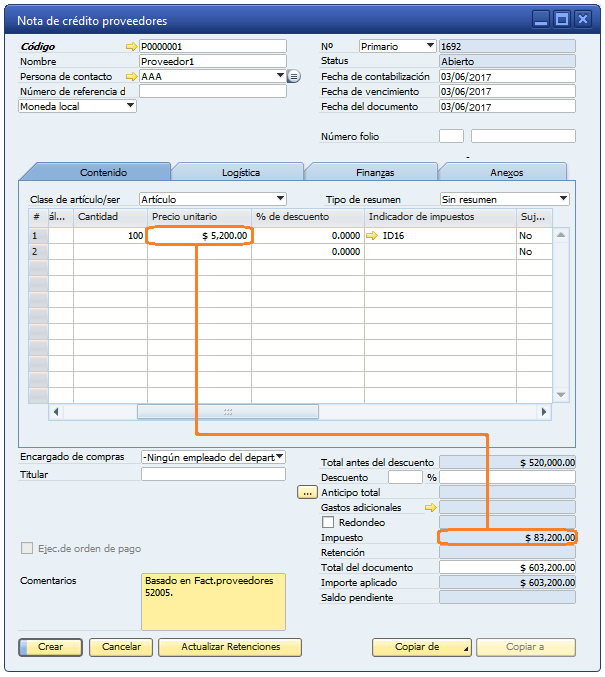The height and width of the screenshot is (677, 605).
Task: Open the Moneda local dropdown
Action: 130,106
